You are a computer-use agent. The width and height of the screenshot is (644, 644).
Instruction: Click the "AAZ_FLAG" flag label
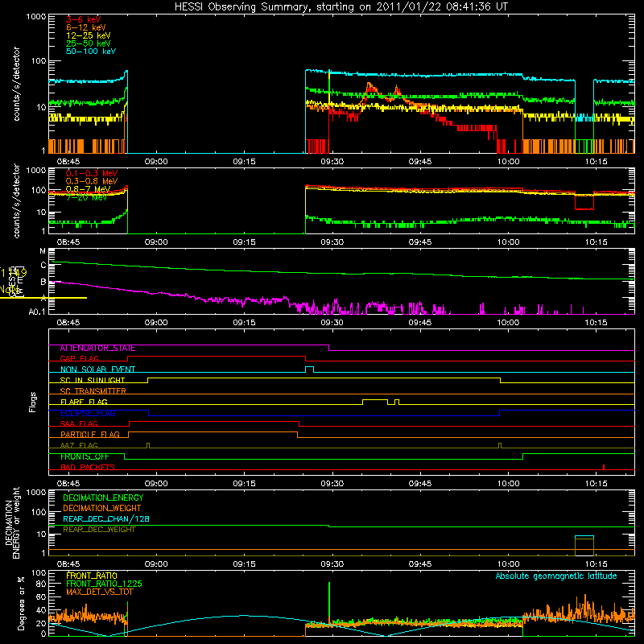tap(79, 445)
